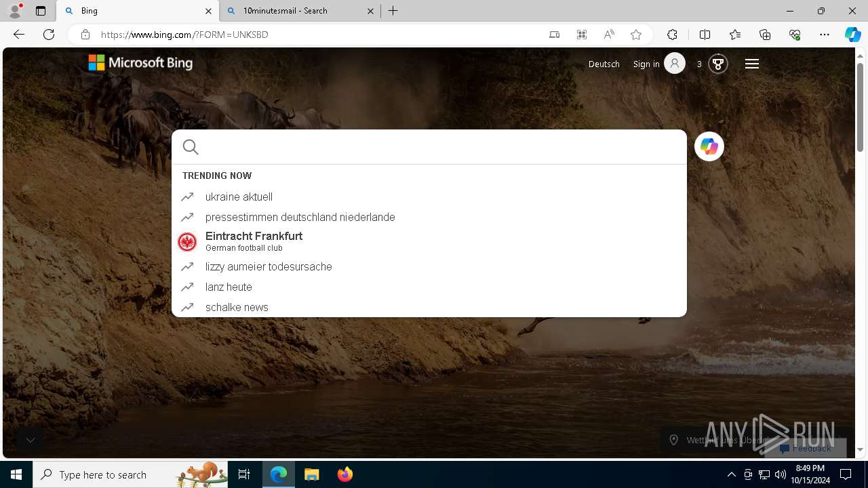Open Copilot sidebar icon in toolbar
Screen dimensions: 868x488
852,35
